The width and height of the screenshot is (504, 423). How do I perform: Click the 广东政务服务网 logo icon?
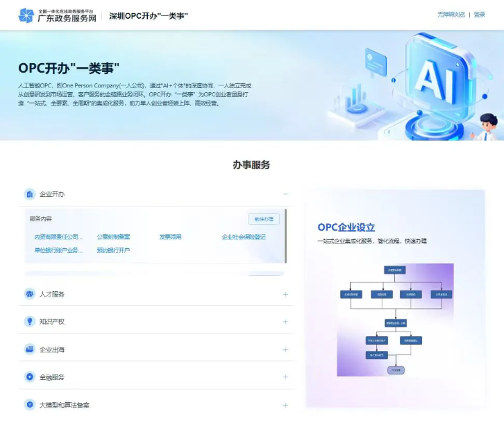(26, 15)
